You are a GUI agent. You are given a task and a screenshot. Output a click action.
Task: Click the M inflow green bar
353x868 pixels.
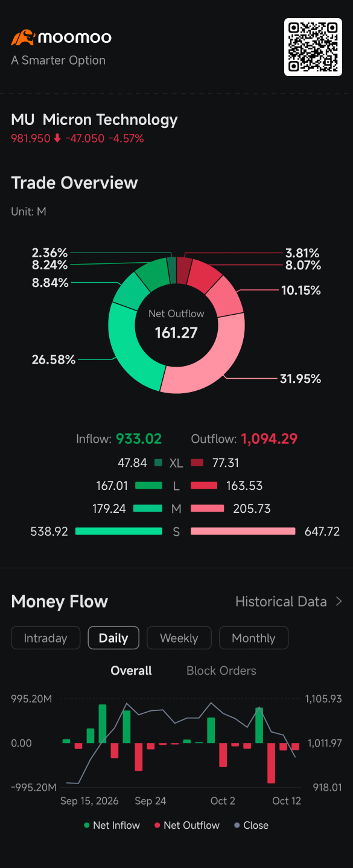pos(148,509)
